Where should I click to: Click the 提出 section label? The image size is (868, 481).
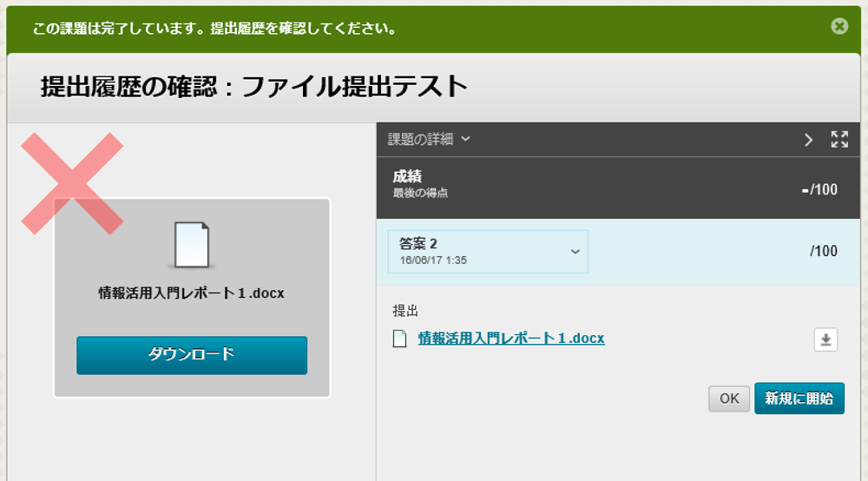tap(405, 311)
